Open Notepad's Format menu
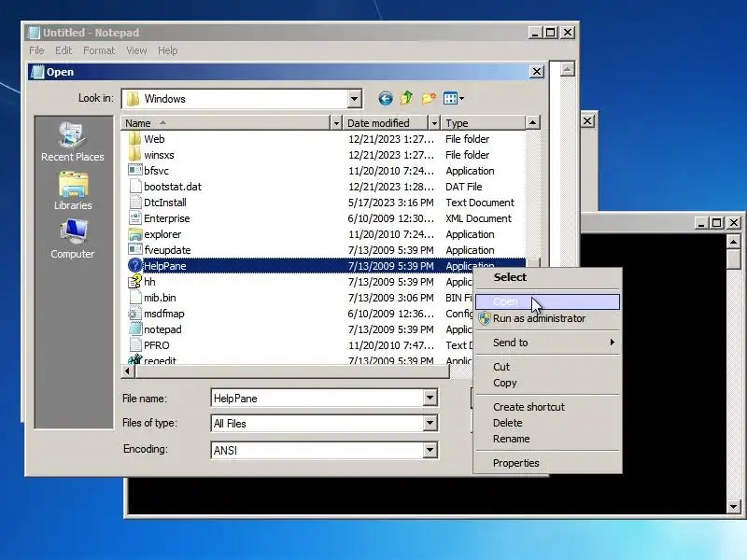747x560 pixels. (99, 50)
